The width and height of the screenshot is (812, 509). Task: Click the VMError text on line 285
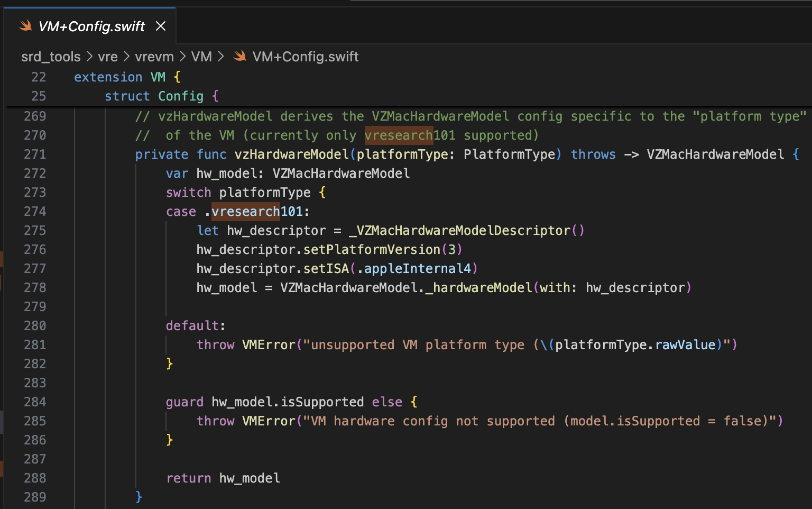point(269,421)
